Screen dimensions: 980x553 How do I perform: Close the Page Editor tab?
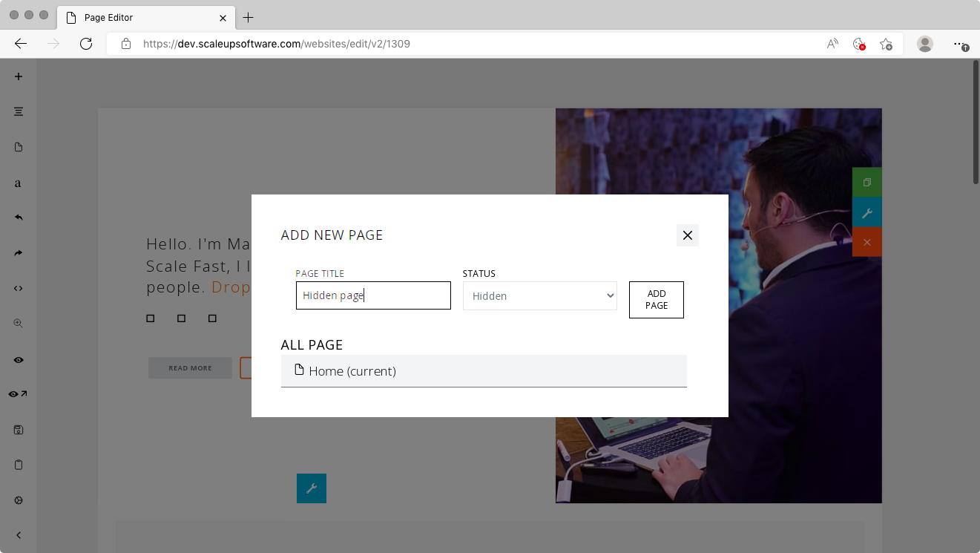(x=223, y=17)
